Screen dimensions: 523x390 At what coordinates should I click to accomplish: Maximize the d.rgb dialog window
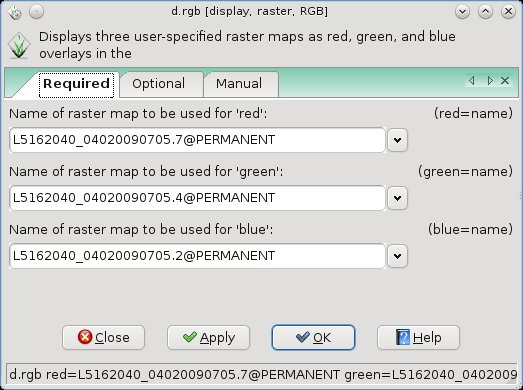485,12
